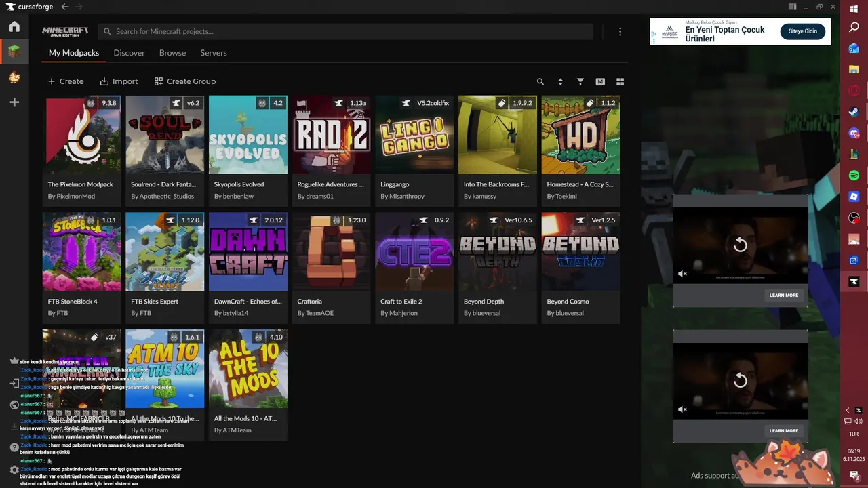The image size is (868, 488).
Task: Open All the Mods 10 To the Sky card
Action: tap(165, 385)
